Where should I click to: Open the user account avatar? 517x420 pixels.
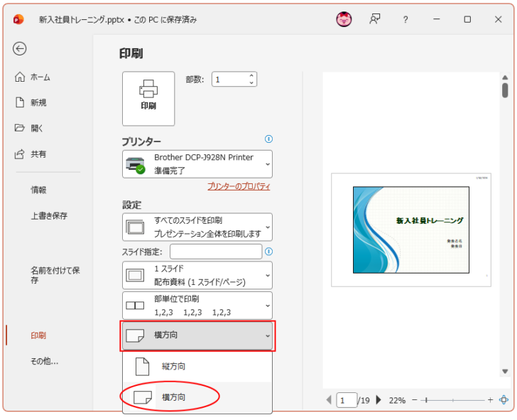344,19
